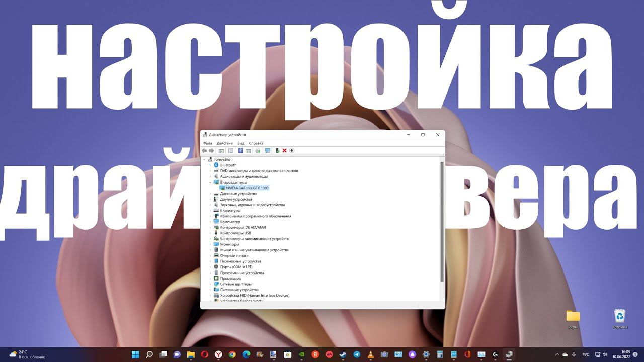This screenshot has height=362, width=644.
Task: Expand the Сетевые адаптеры category
Action: (210, 284)
